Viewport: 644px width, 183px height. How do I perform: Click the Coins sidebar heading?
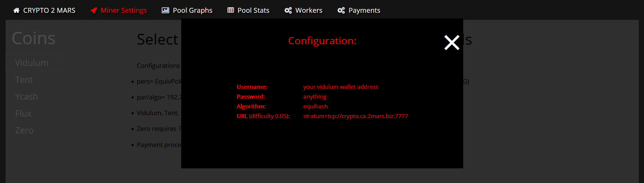[x=33, y=38]
